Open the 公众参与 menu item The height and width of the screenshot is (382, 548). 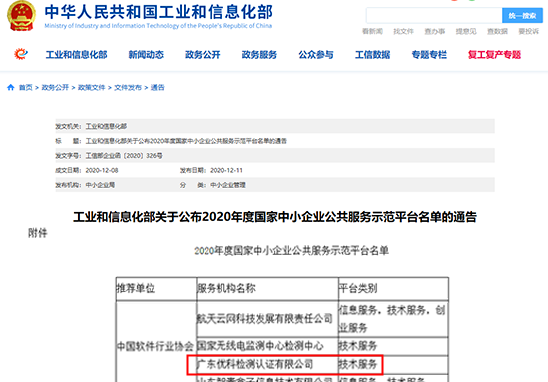316,55
